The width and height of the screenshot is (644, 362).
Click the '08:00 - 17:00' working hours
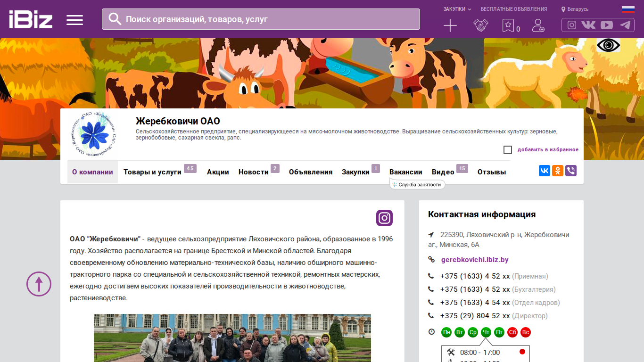point(480,353)
